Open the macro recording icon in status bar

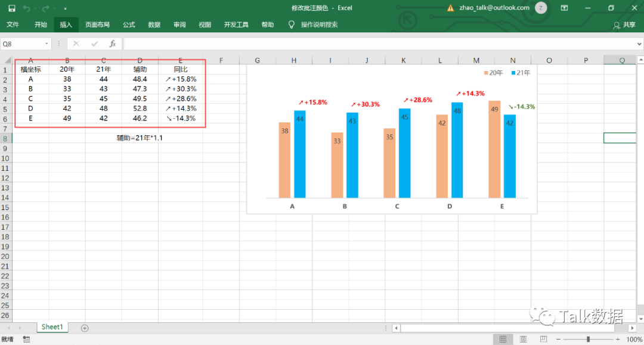26,339
